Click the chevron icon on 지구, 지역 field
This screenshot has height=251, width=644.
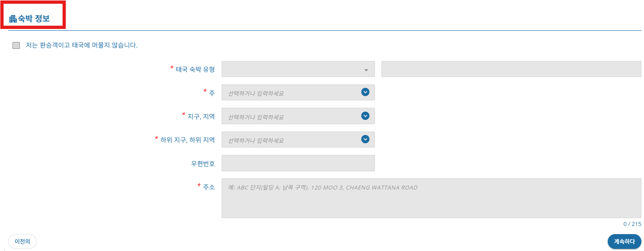pyautogui.click(x=365, y=116)
